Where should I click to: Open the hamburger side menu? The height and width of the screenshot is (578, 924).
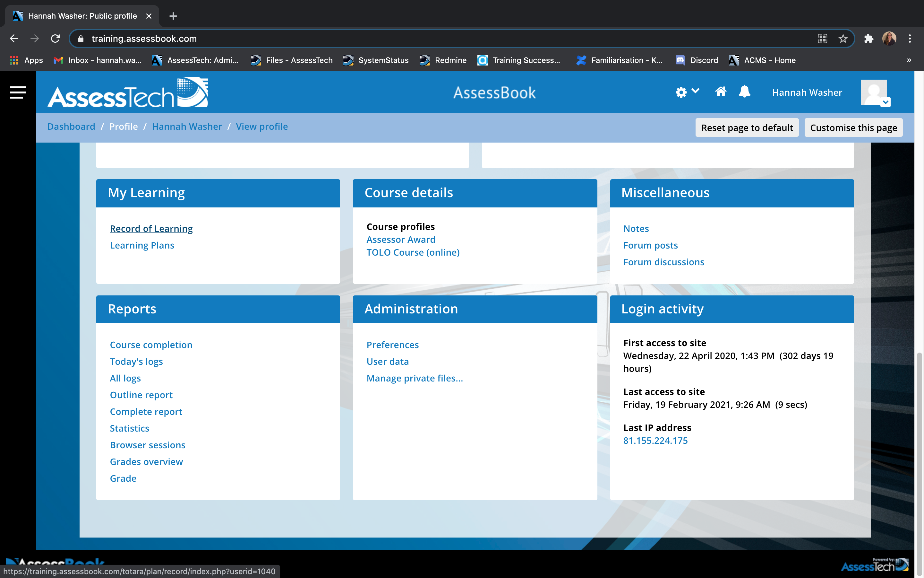[x=18, y=92]
